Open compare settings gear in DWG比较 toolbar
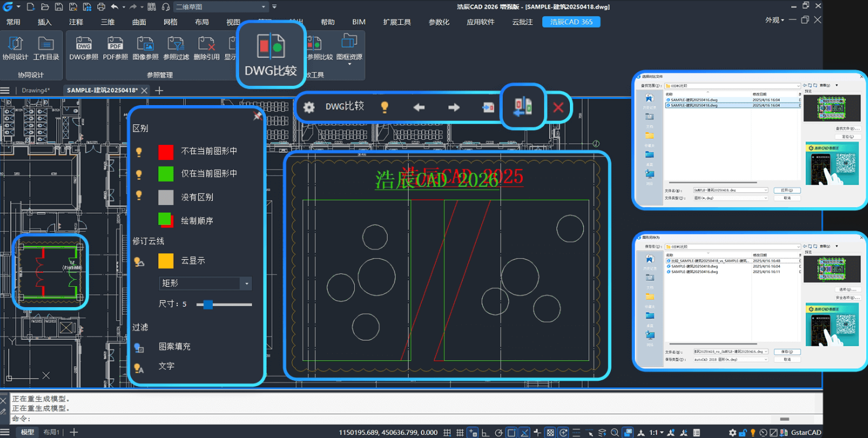868x438 pixels. (x=309, y=107)
